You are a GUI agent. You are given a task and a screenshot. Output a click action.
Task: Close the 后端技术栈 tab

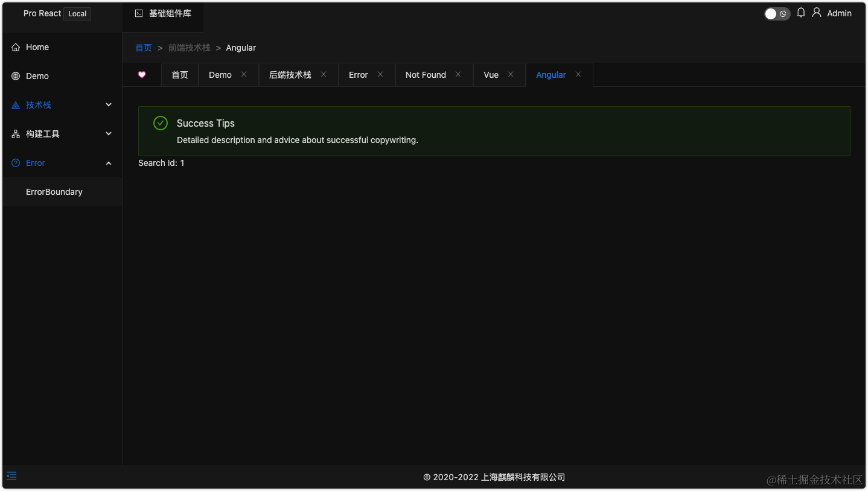(324, 74)
